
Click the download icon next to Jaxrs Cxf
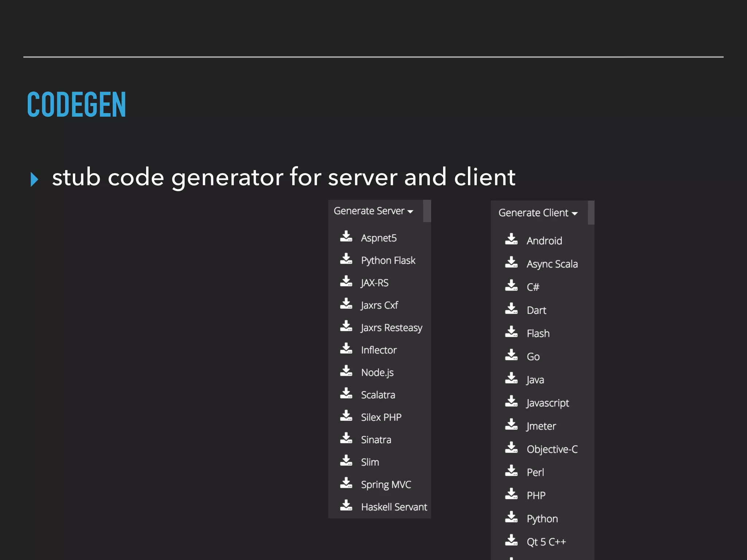coord(346,304)
